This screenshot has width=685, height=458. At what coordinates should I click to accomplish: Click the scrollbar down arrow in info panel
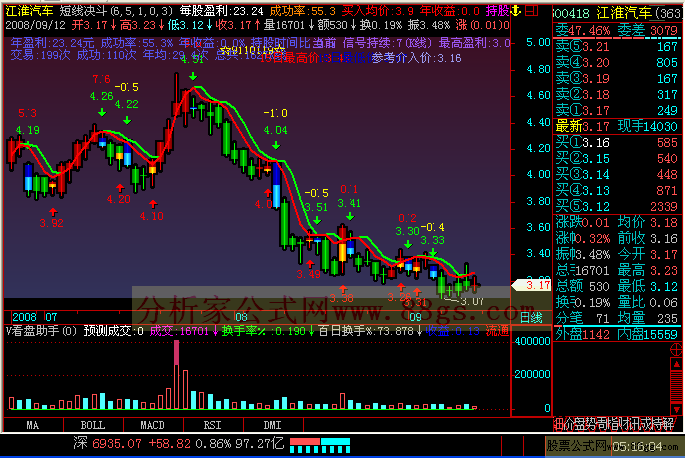pyautogui.click(x=676, y=409)
